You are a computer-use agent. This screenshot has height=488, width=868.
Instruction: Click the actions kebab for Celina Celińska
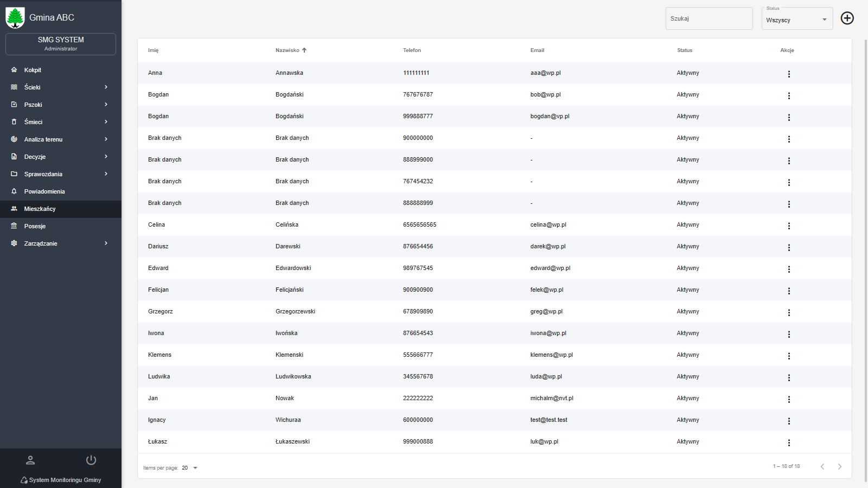tap(789, 226)
